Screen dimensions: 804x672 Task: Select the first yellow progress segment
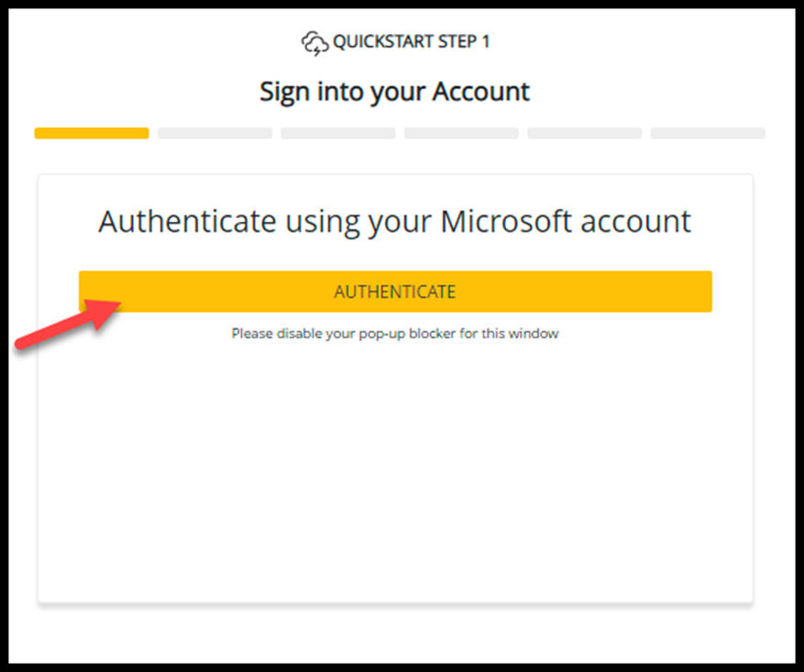92,133
